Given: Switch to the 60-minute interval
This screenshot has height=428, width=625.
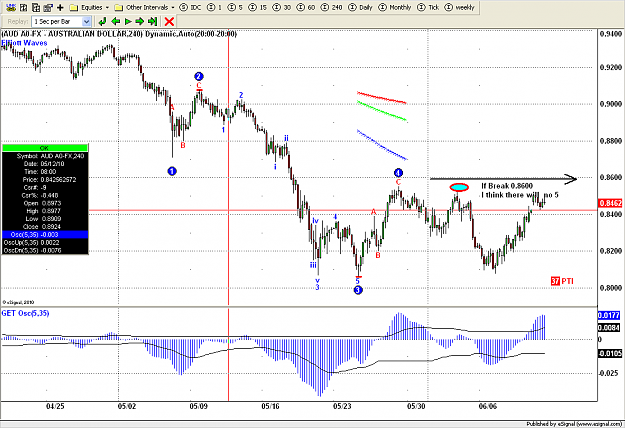Looking at the screenshot, I should pyautogui.click(x=306, y=7).
